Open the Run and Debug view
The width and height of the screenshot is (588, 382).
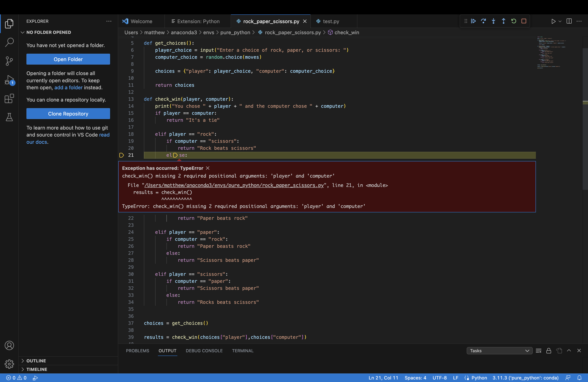pyautogui.click(x=9, y=80)
